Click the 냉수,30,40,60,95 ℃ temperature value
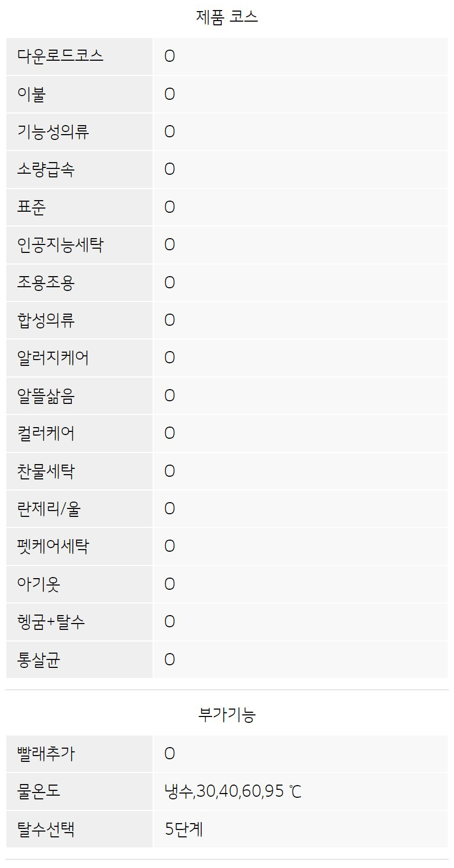Image resolution: width=454 pixels, height=868 pixels. click(x=233, y=791)
